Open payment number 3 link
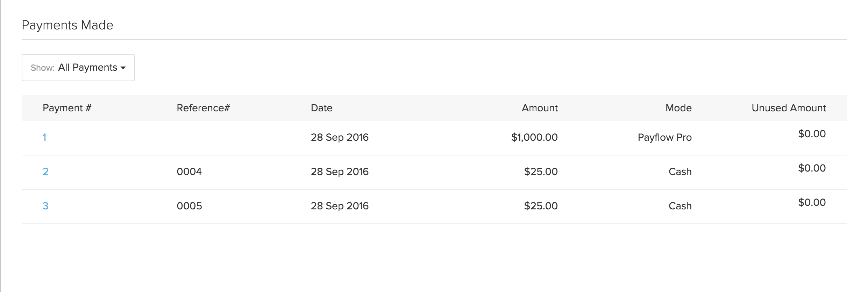Image resolution: width=868 pixels, height=292 pixels. pyautogui.click(x=45, y=206)
